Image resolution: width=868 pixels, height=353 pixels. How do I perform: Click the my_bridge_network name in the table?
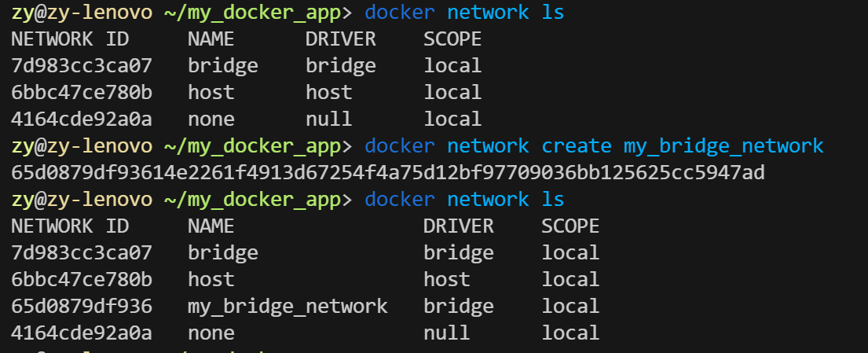[288, 307]
